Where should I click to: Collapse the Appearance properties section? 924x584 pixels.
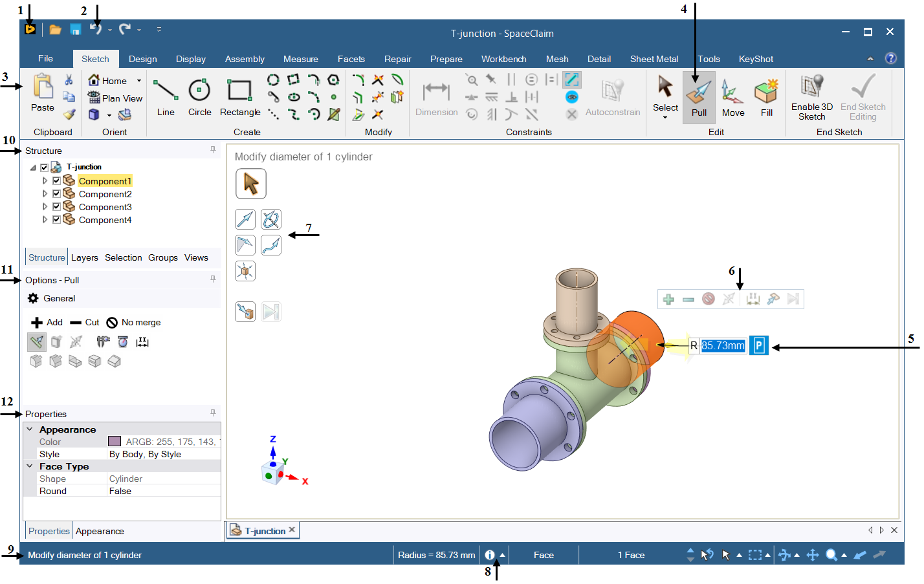(30, 429)
